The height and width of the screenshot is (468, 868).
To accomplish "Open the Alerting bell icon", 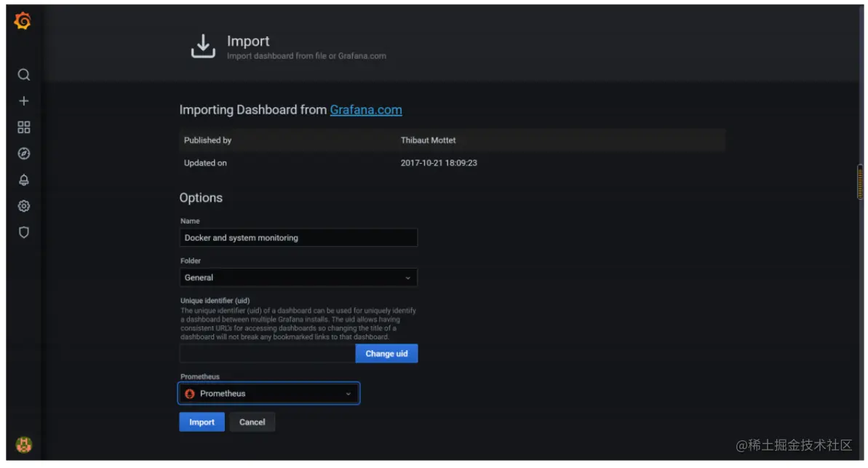I will (24, 180).
